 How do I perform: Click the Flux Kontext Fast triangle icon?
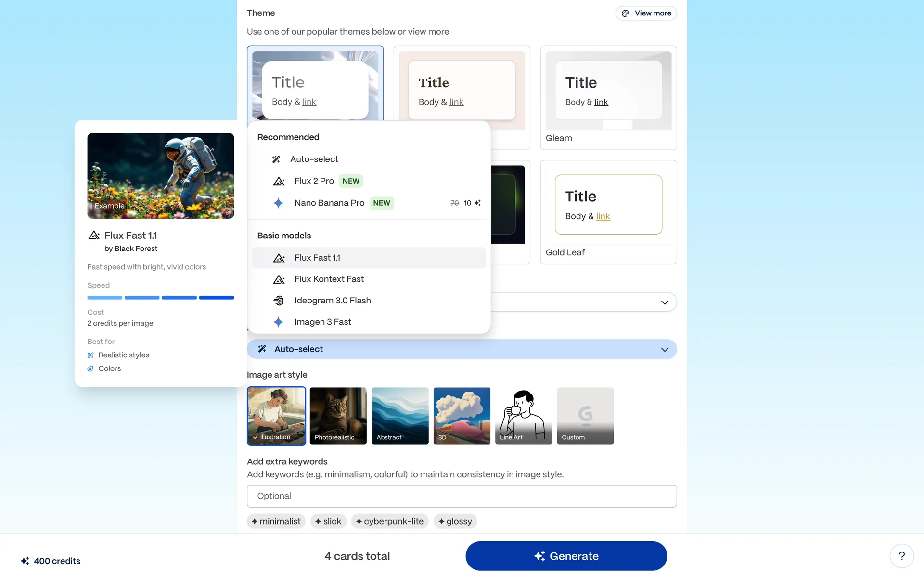tap(279, 279)
